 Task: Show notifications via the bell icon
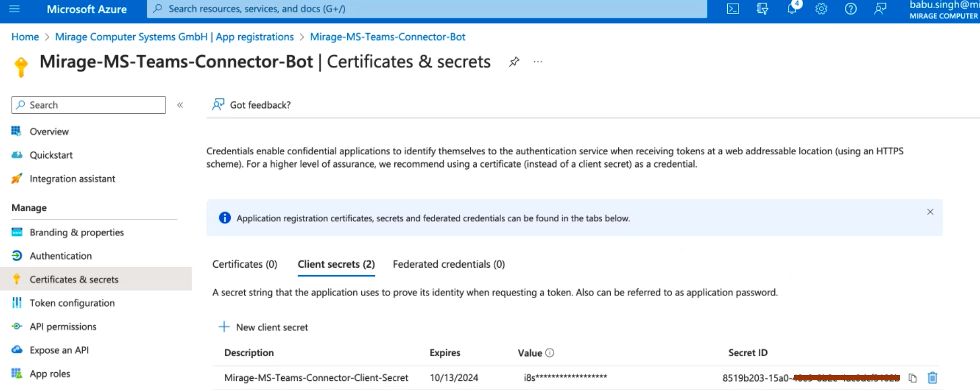(792, 9)
